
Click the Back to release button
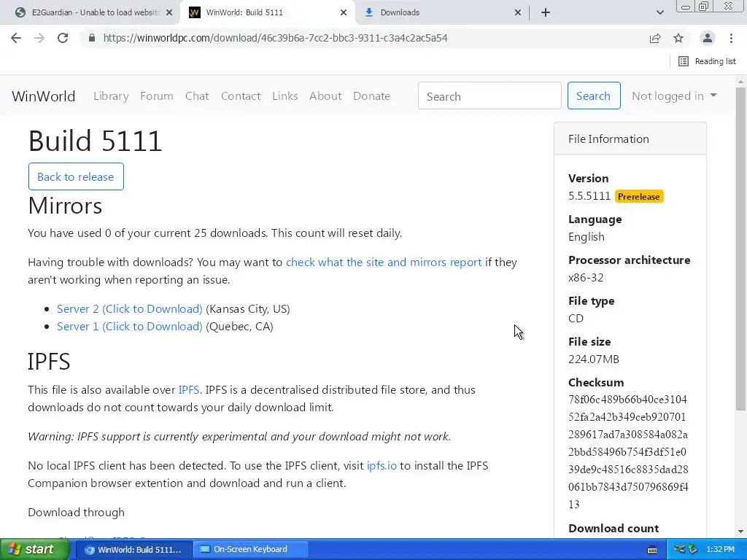(x=76, y=176)
